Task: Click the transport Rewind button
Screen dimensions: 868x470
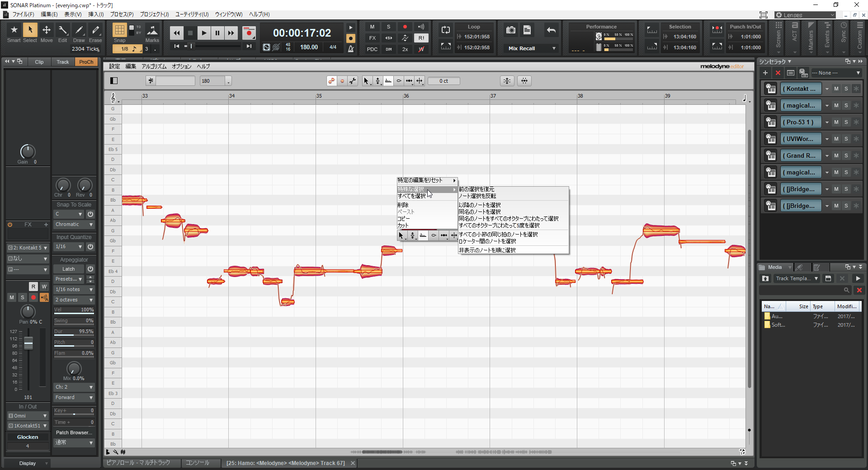Action: click(x=177, y=33)
